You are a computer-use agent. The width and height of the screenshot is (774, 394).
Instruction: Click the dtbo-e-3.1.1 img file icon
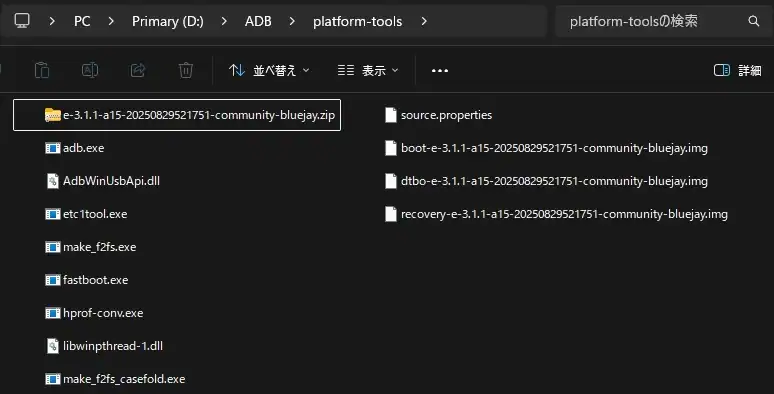pyautogui.click(x=390, y=181)
